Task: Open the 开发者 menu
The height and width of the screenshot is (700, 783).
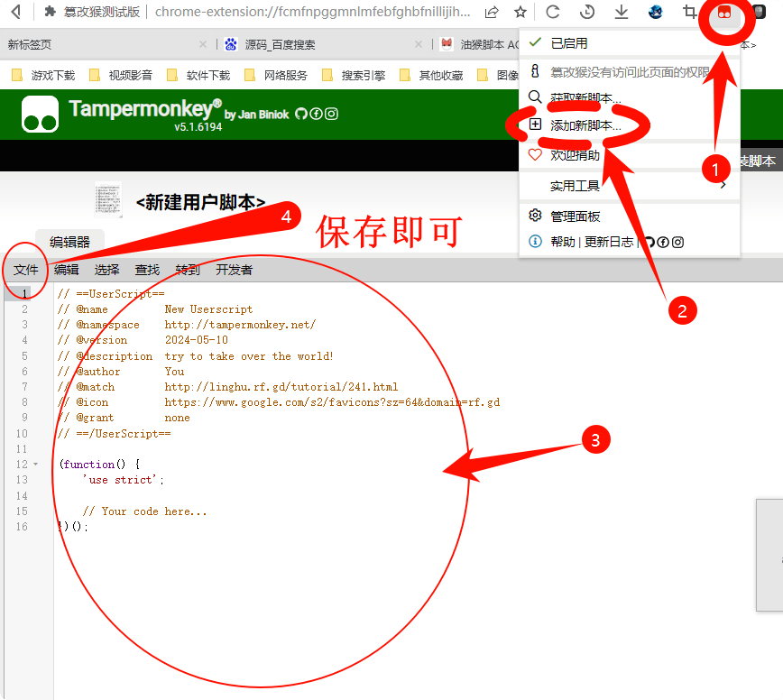Action: (x=235, y=270)
